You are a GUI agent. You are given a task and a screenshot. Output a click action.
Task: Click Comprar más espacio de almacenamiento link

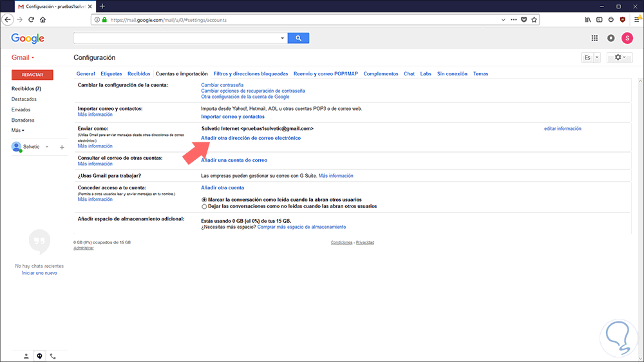301,227
